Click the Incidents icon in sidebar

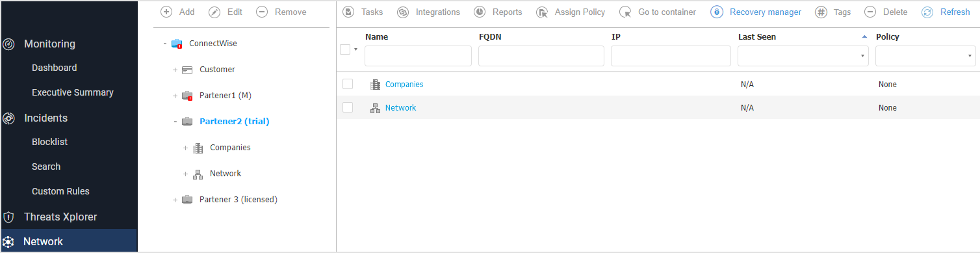pyautogui.click(x=9, y=118)
